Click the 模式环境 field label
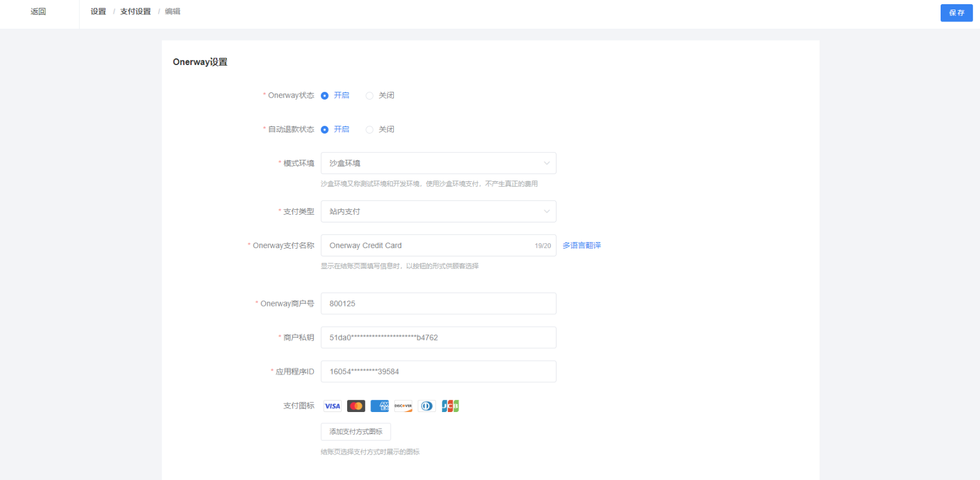Screen dimensions: 980x480 coord(299,163)
